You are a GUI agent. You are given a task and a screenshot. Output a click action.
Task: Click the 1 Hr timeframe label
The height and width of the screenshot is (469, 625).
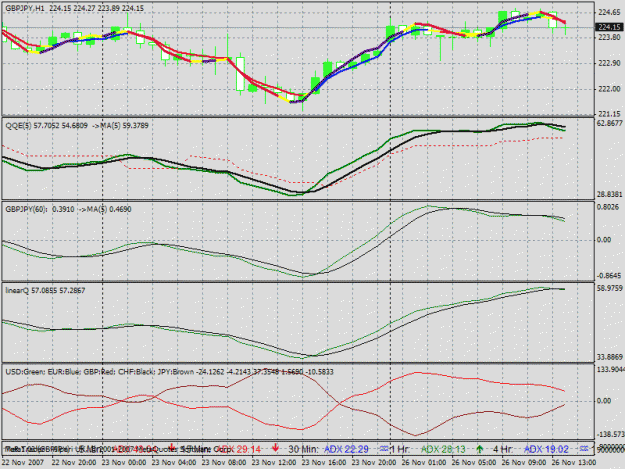[x=400, y=449]
